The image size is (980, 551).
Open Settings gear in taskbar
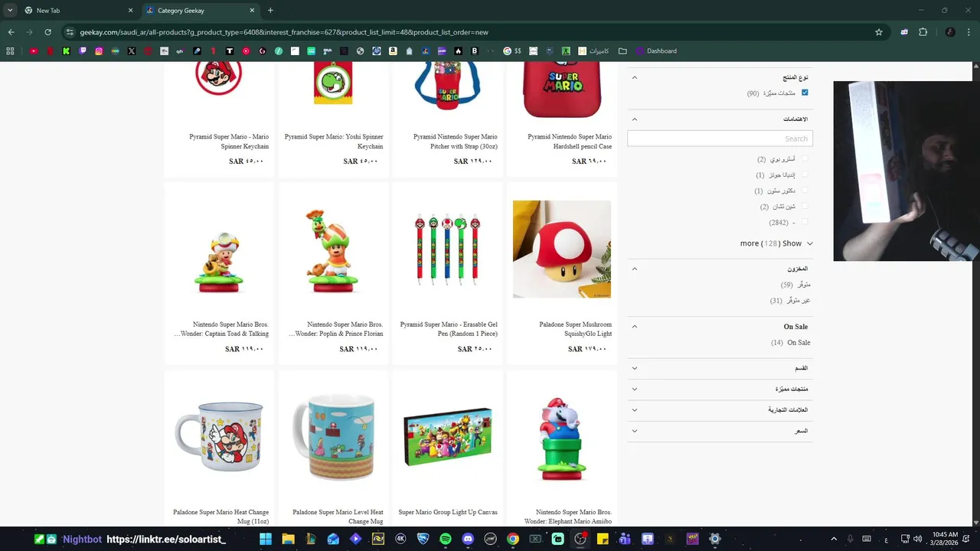pyautogui.click(x=715, y=539)
